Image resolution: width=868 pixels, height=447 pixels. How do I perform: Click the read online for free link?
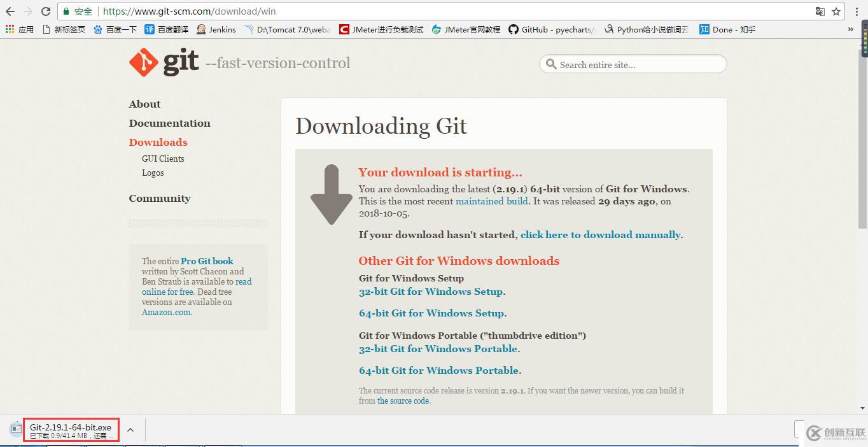[197, 287]
